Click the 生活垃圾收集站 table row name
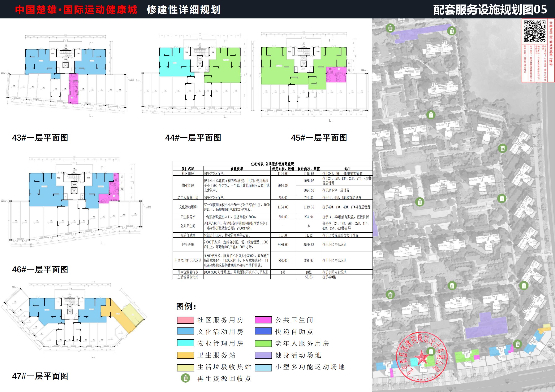The image size is (555, 392). (188, 277)
